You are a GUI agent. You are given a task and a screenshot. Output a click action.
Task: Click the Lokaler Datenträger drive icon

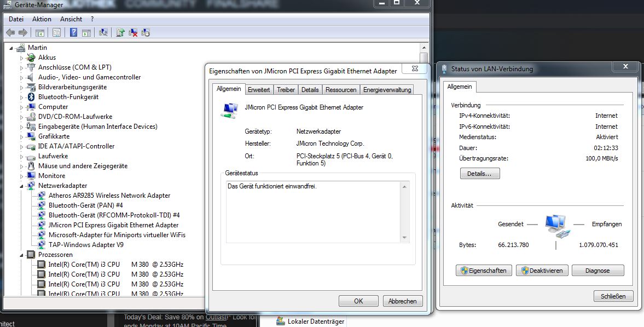(281, 321)
